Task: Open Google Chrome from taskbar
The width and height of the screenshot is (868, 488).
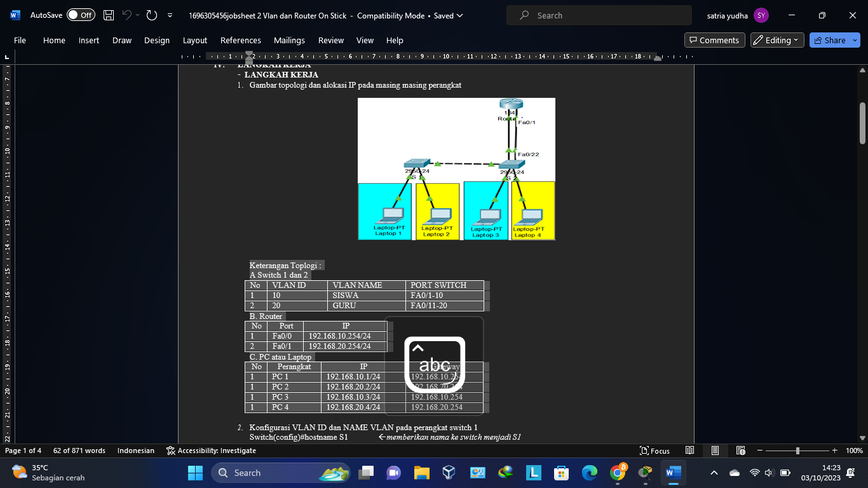Action: [618, 473]
